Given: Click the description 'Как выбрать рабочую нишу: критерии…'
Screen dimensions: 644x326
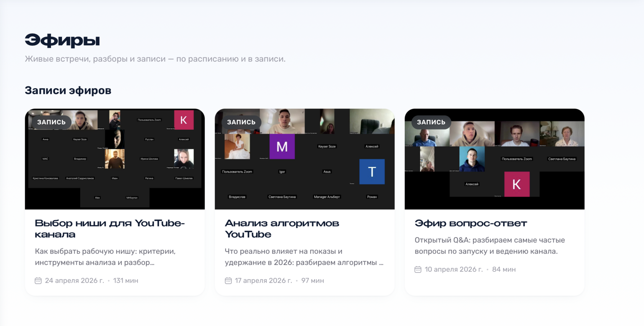Looking at the screenshot, I should point(105,257).
